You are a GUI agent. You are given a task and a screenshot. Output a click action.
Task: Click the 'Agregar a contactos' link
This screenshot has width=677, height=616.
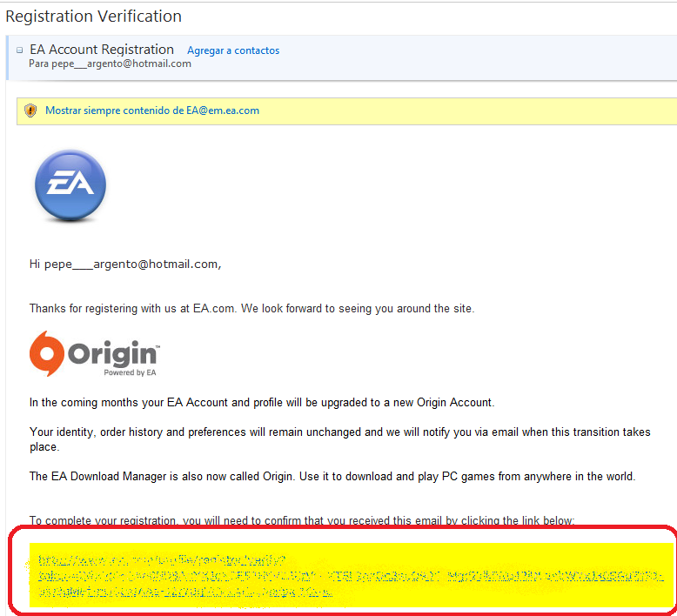[x=233, y=50]
